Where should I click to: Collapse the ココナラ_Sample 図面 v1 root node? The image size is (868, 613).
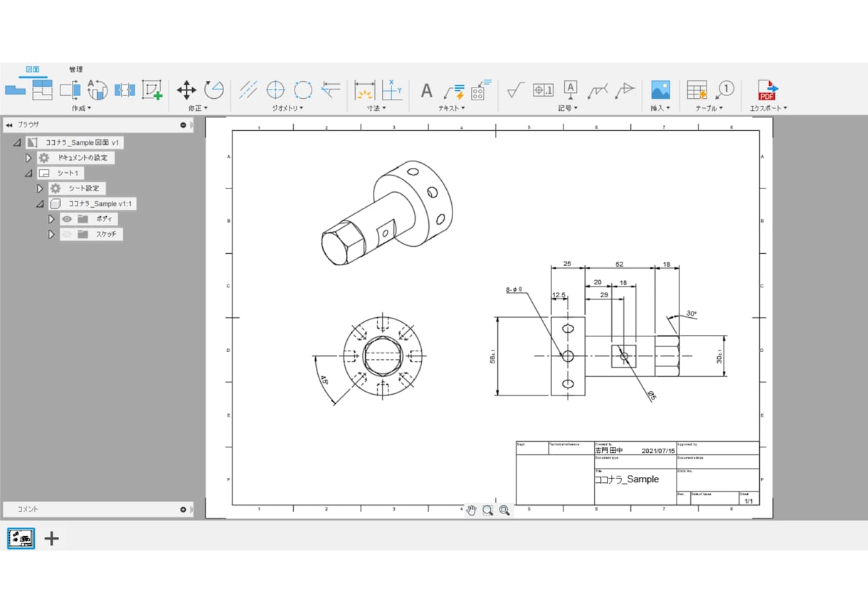[x=17, y=143]
